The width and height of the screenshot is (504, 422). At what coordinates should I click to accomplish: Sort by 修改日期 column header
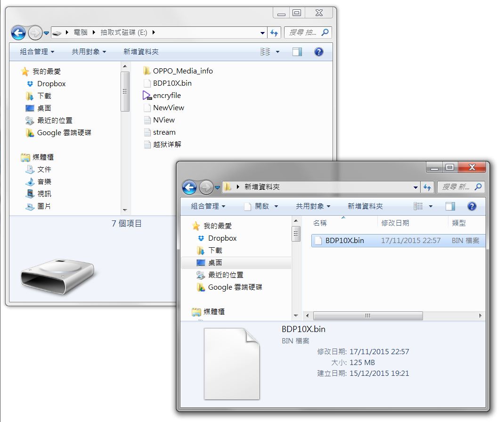tap(395, 223)
